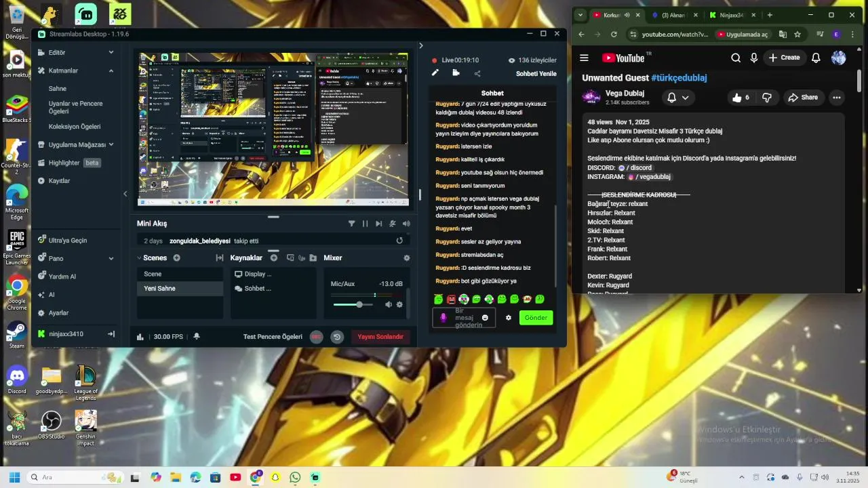
Task: Open Sahne under Katmanlar
Action: [58, 89]
